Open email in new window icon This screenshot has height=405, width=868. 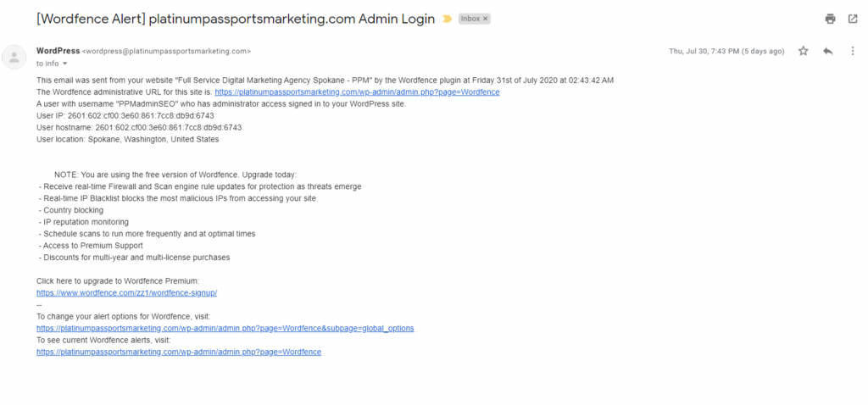[853, 19]
